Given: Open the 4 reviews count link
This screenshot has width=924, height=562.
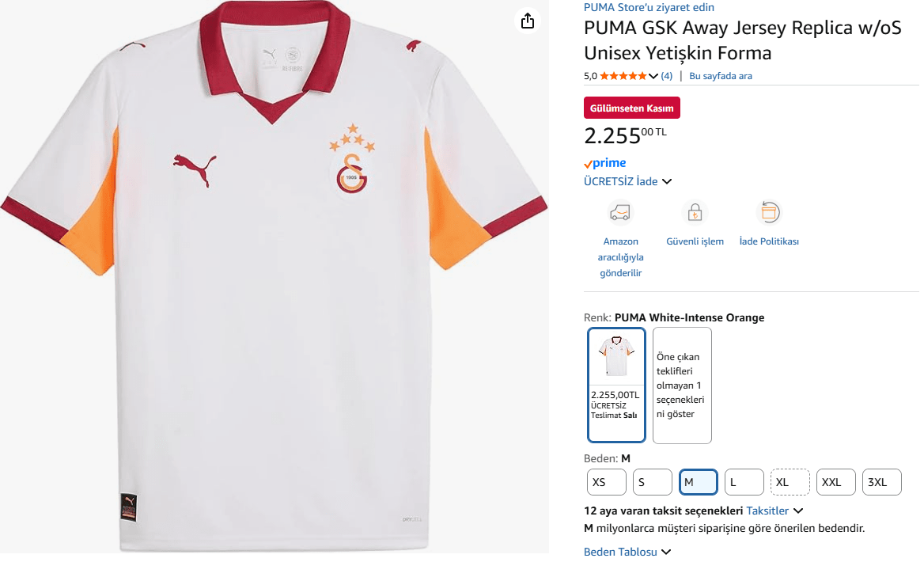Looking at the screenshot, I should coord(667,76).
